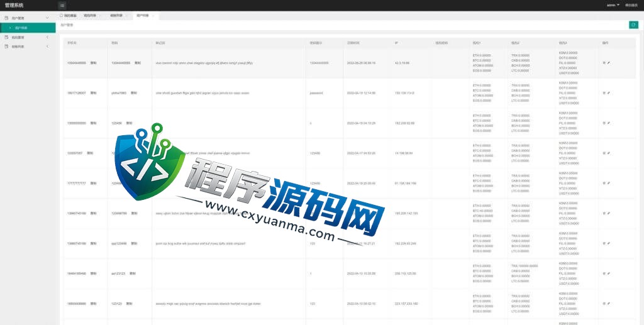This screenshot has height=325, width=644.
Task: Copy phone number 13344445555
Action: (x=93, y=63)
